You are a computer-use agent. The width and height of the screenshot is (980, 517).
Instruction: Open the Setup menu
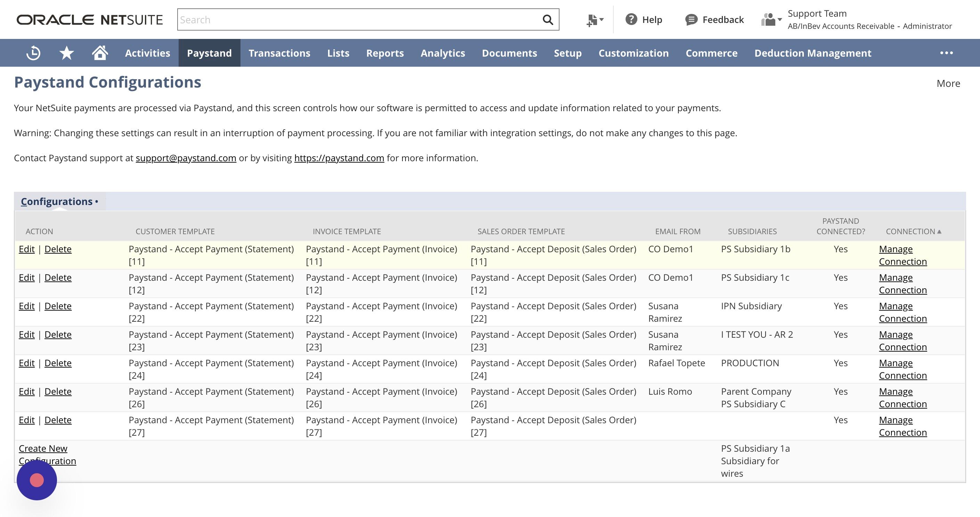point(567,53)
